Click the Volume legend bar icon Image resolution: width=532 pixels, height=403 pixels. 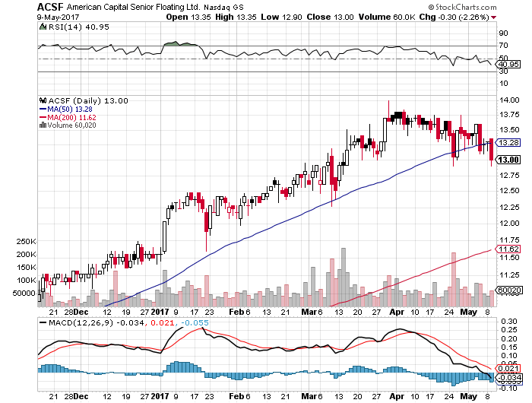pyautogui.click(x=43, y=125)
